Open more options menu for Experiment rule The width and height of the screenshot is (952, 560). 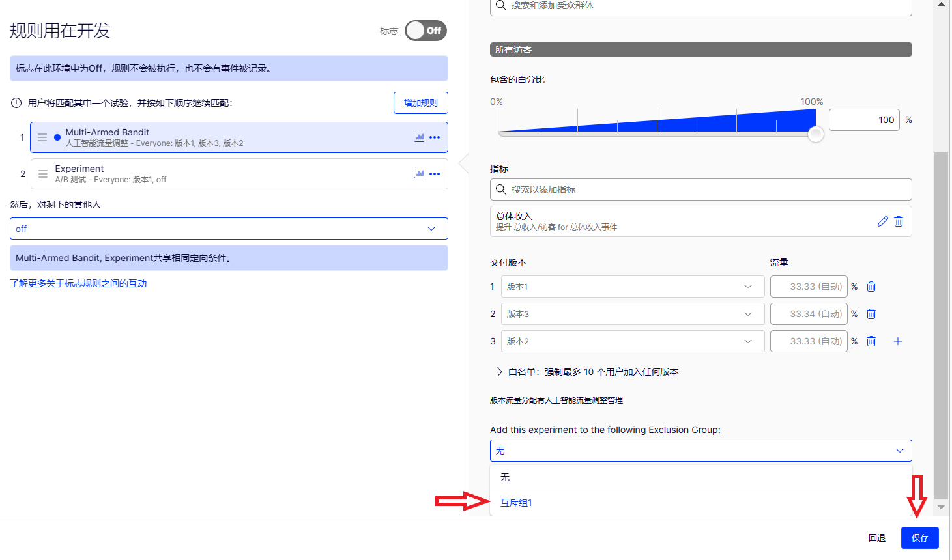click(435, 174)
